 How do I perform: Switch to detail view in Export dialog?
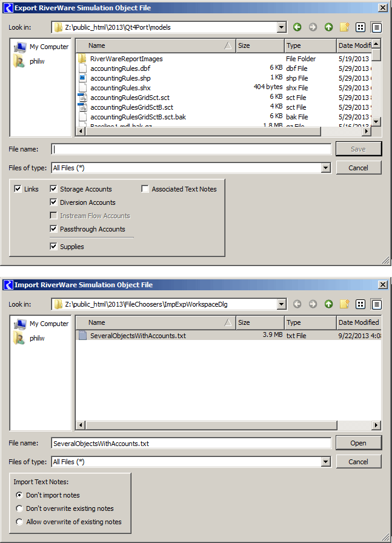pos(376,27)
